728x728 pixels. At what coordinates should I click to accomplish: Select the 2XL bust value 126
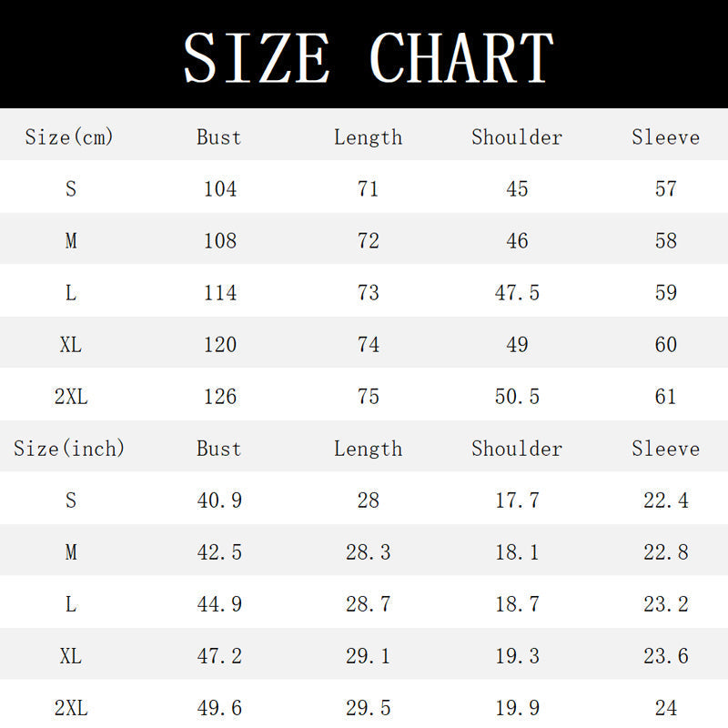[220, 397]
